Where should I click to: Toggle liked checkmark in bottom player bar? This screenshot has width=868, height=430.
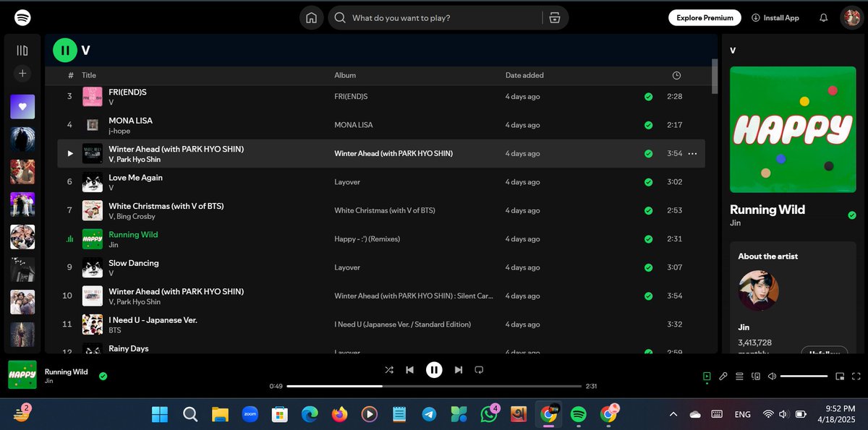pos(103,376)
